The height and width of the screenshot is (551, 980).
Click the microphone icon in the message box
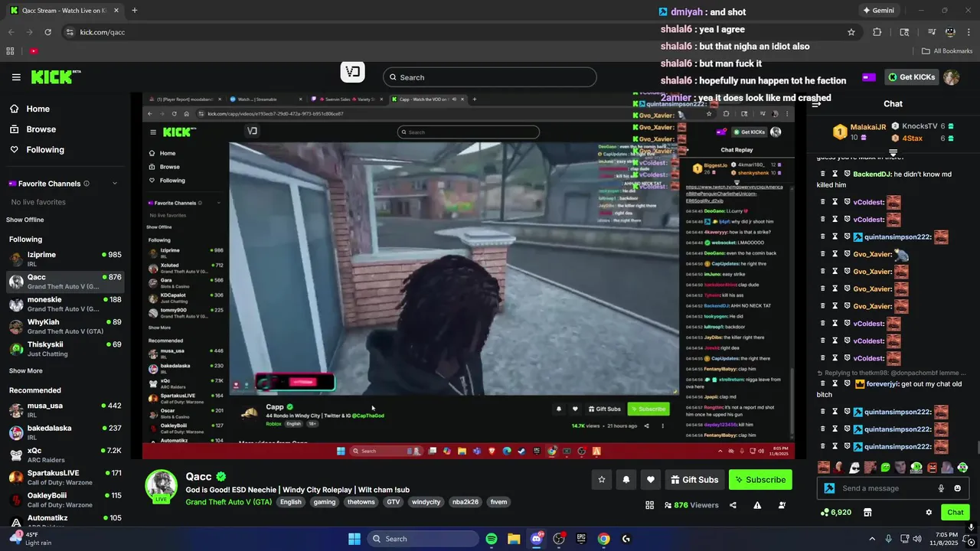tap(941, 488)
